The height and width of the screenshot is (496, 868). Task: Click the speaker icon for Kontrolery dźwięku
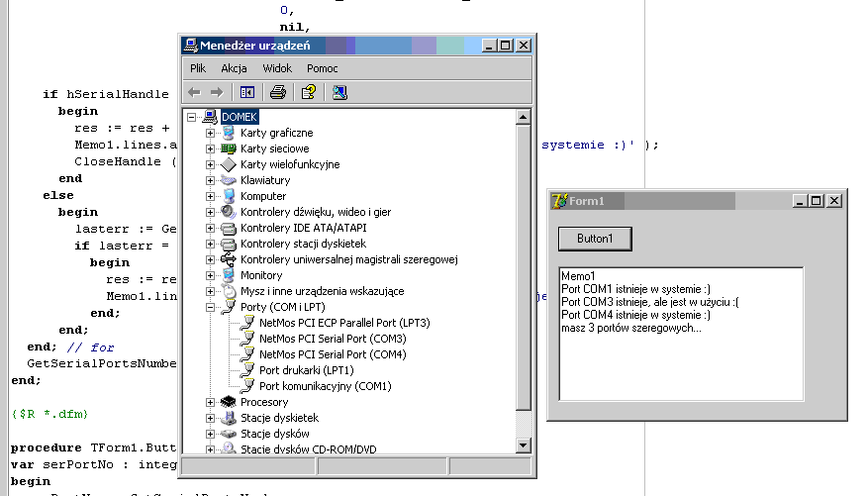(x=229, y=212)
